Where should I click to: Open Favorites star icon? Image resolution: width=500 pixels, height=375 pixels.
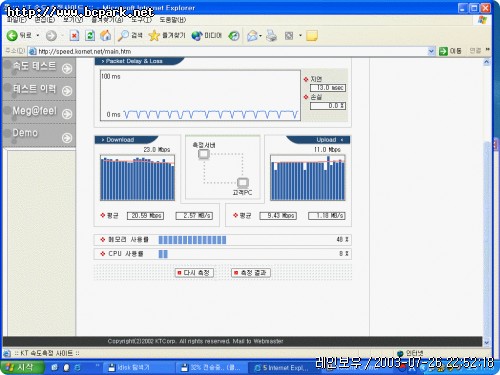pos(154,35)
